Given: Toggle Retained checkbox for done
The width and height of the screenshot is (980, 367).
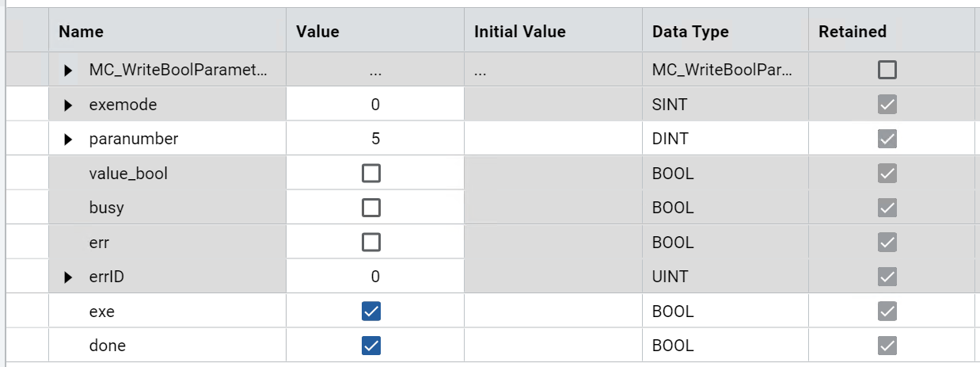Looking at the screenshot, I should tap(887, 346).
